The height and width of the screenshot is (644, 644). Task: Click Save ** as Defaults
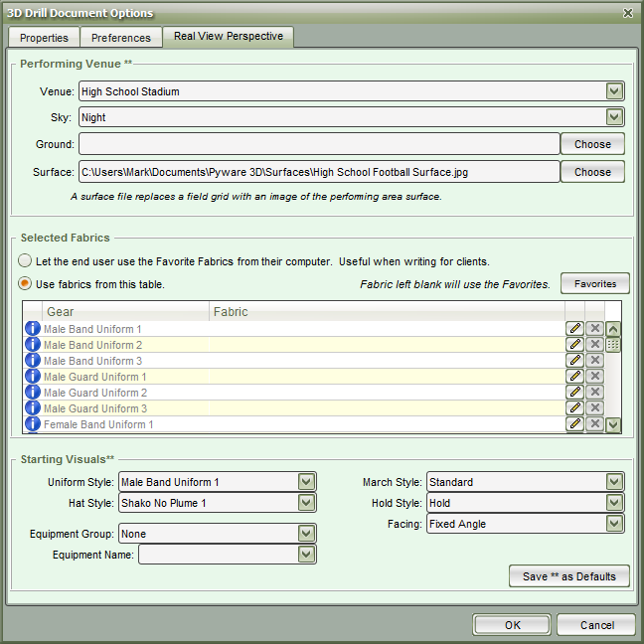(x=569, y=576)
